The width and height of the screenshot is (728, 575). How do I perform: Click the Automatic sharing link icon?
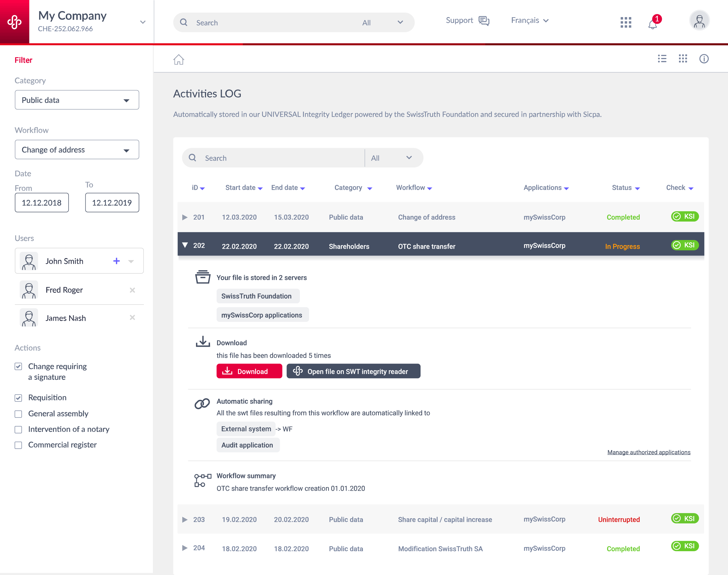pos(202,403)
